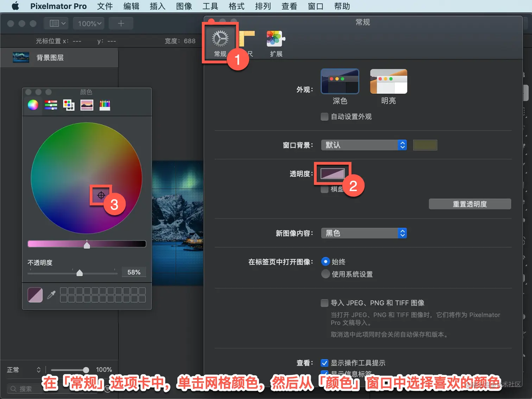Screen dimensions: 532x399
Task: Select the color wheel picker mode
Action: [x=33, y=105]
